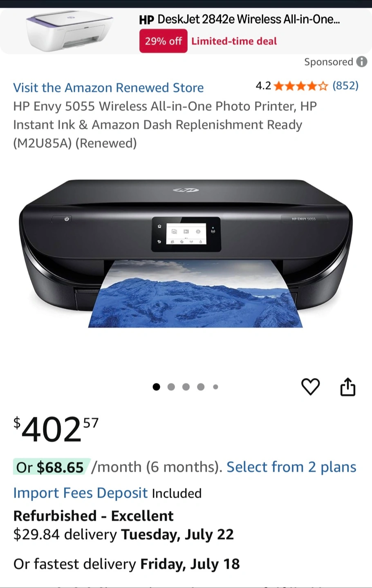The width and height of the screenshot is (372, 588).
Task: Select the fourth image carousel dot
Action: [x=201, y=387]
